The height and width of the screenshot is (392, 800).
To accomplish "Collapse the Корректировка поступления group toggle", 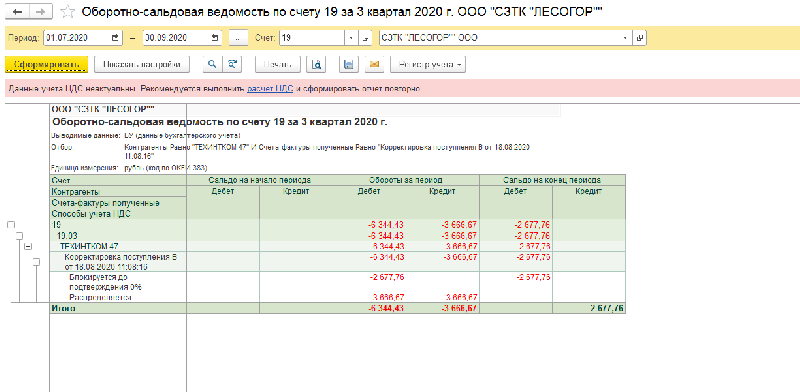I will click(37, 262).
